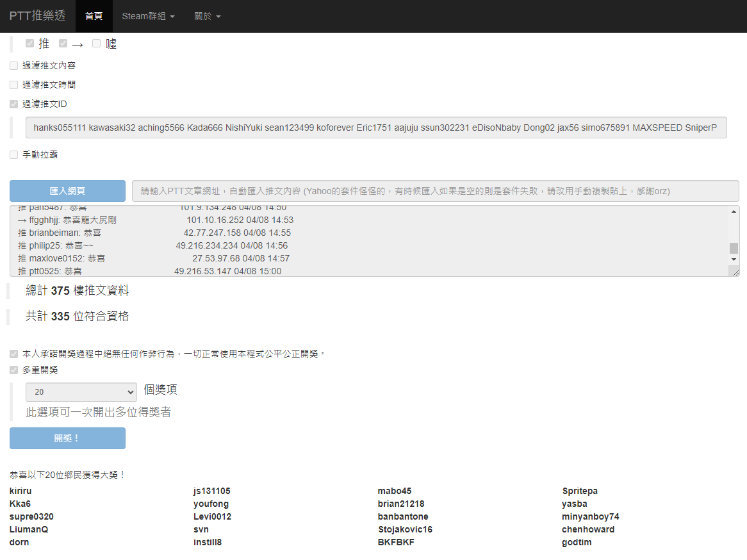Viewport: 747px width, 560px height.
Task: Click the ptt0525 comment line
Action: click(x=149, y=271)
